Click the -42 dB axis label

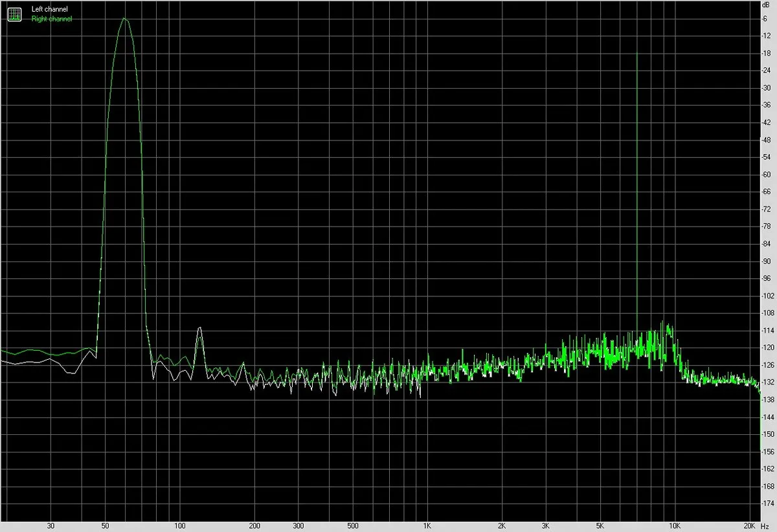[766, 122]
